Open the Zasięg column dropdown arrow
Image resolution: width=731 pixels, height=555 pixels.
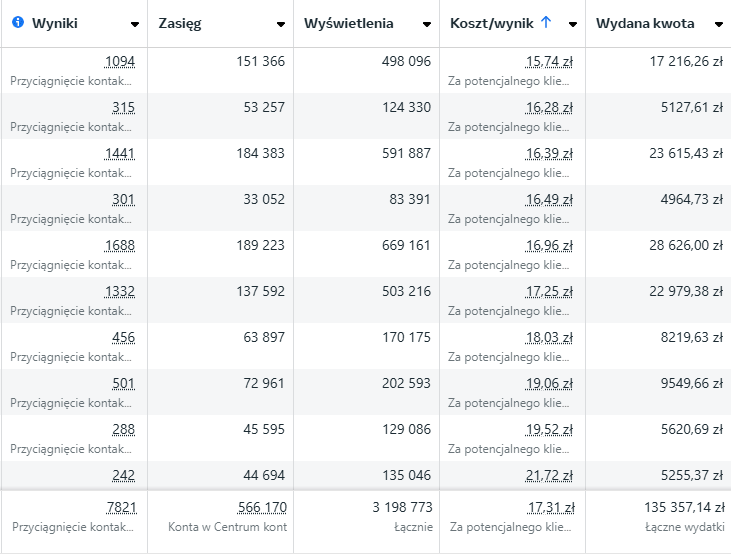pyautogui.click(x=281, y=24)
